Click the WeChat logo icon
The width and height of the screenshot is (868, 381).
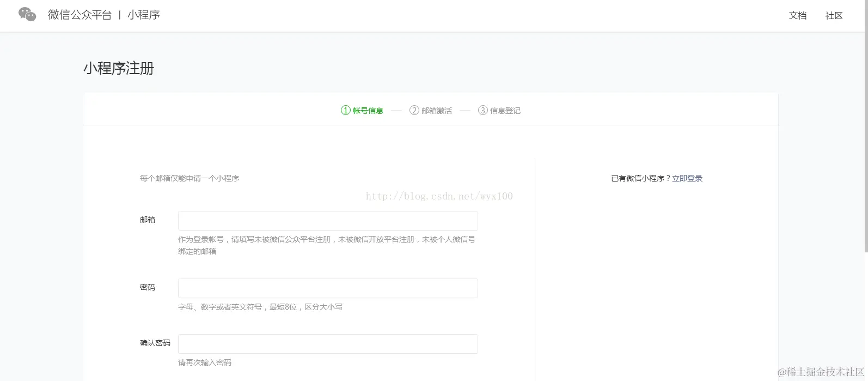point(27,15)
